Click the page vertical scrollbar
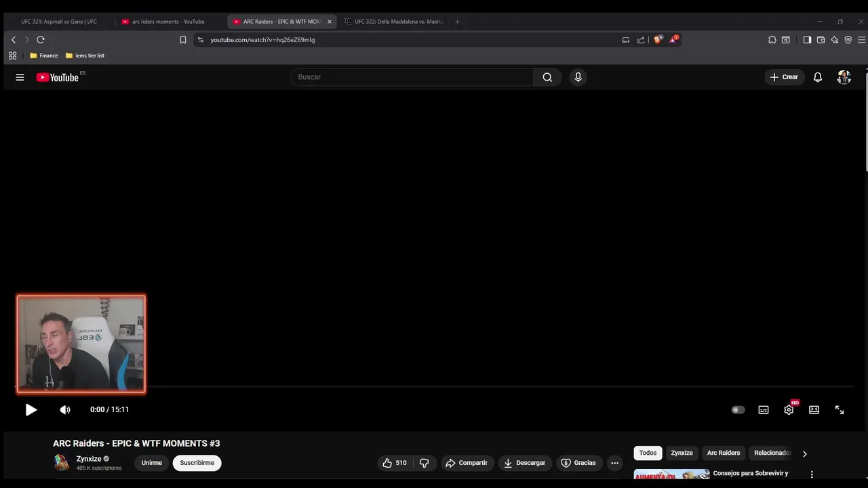The height and width of the screenshot is (488, 868). [866, 122]
